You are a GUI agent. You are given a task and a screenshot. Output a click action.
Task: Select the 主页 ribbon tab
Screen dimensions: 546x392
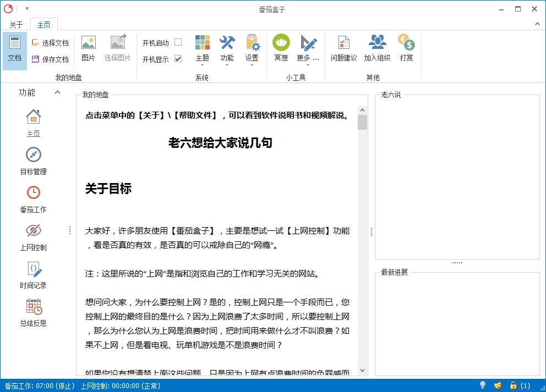(x=44, y=25)
